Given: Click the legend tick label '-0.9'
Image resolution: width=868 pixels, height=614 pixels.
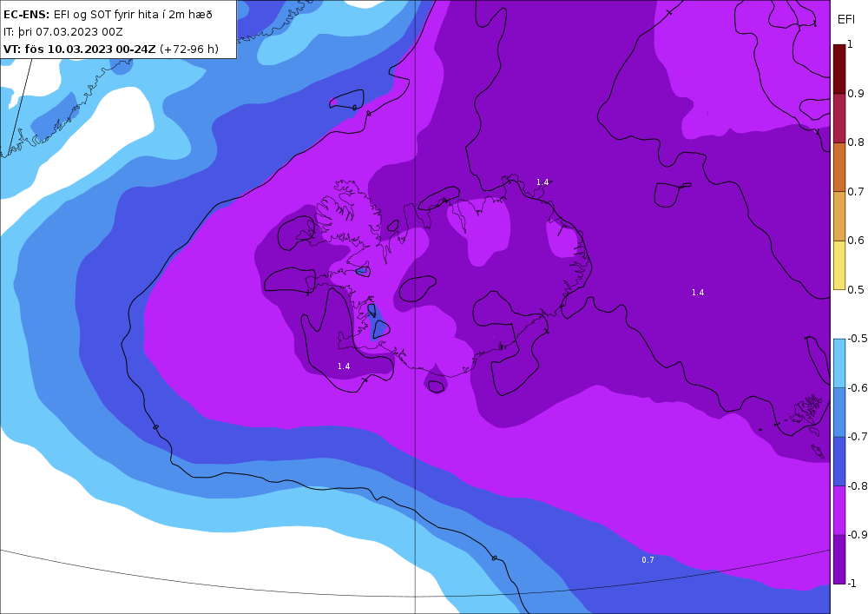Looking at the screenshot, I should (858, 534).
